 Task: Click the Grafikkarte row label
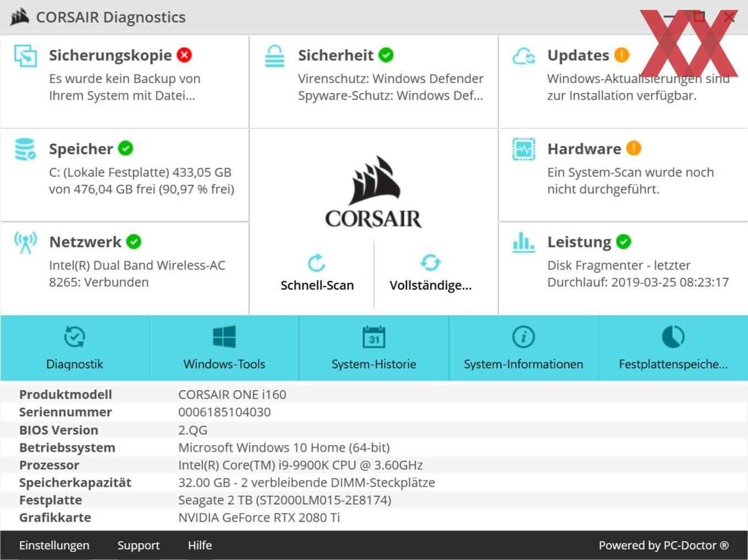pyautogui.click(x=55, y=518)
